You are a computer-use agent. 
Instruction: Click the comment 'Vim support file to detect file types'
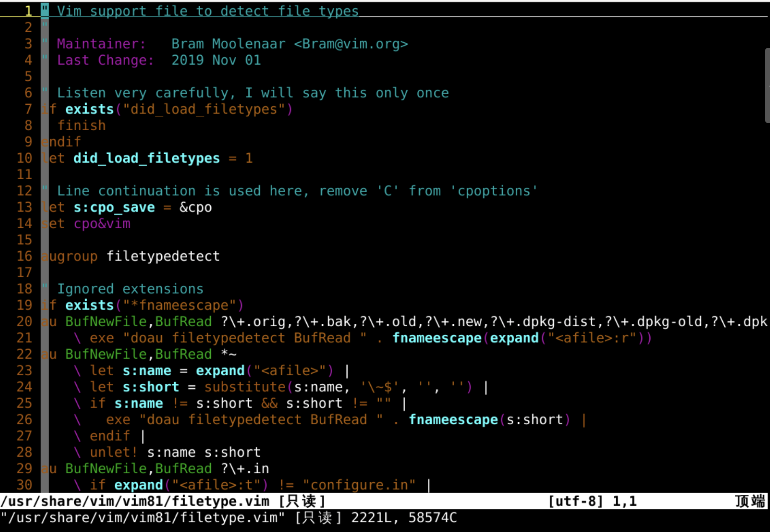click(x=208, y=11)
